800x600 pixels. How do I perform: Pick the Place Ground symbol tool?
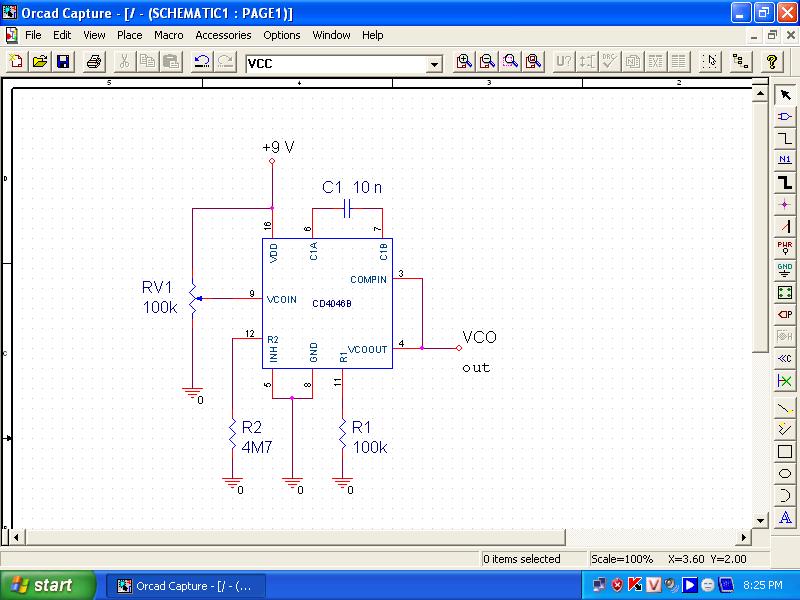pos(785,270)
